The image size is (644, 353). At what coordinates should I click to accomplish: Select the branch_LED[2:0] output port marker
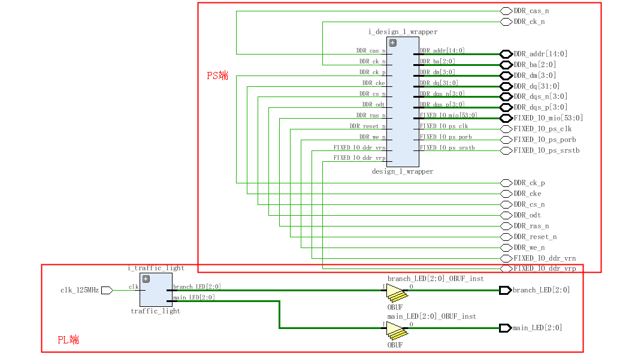(505, 290)
